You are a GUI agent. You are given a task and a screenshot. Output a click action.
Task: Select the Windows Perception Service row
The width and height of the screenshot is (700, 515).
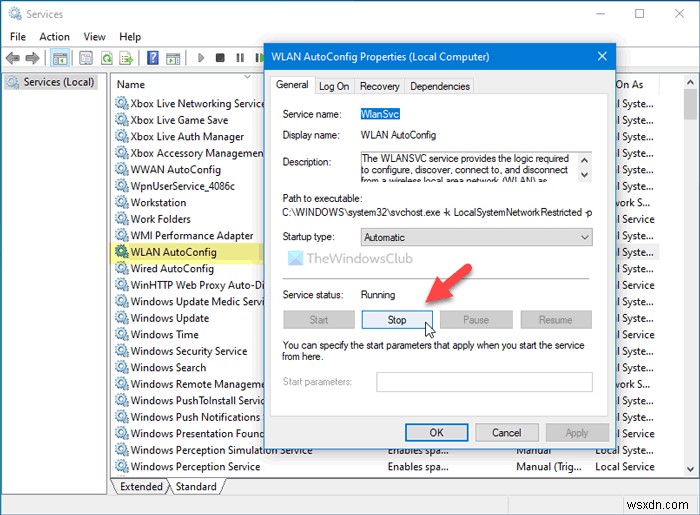[x=384, y=466]
